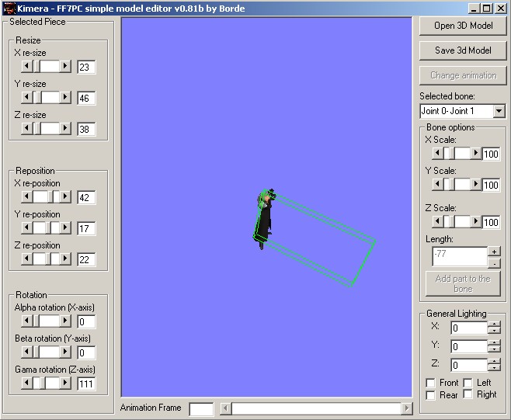511x420 pixels.
Task: Enable the Front lighting checkbox
Action: coord(431,384)
